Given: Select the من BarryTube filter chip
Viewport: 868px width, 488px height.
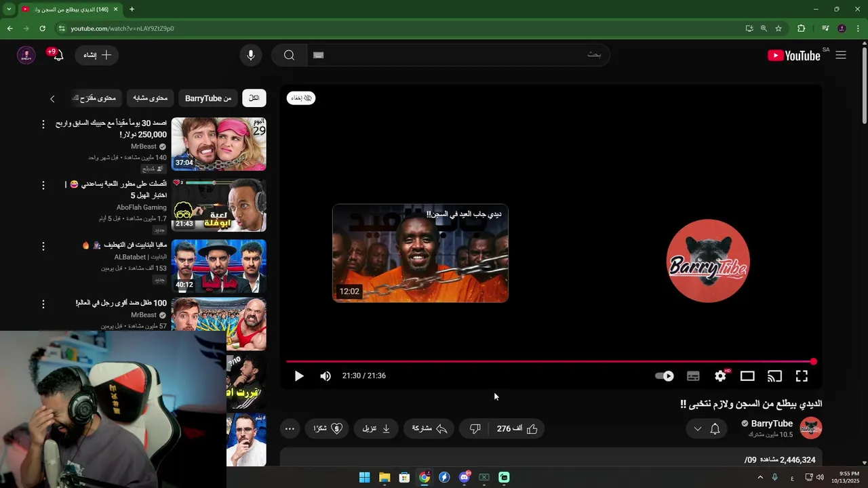Looking at the screenshot, I should 208,98.
